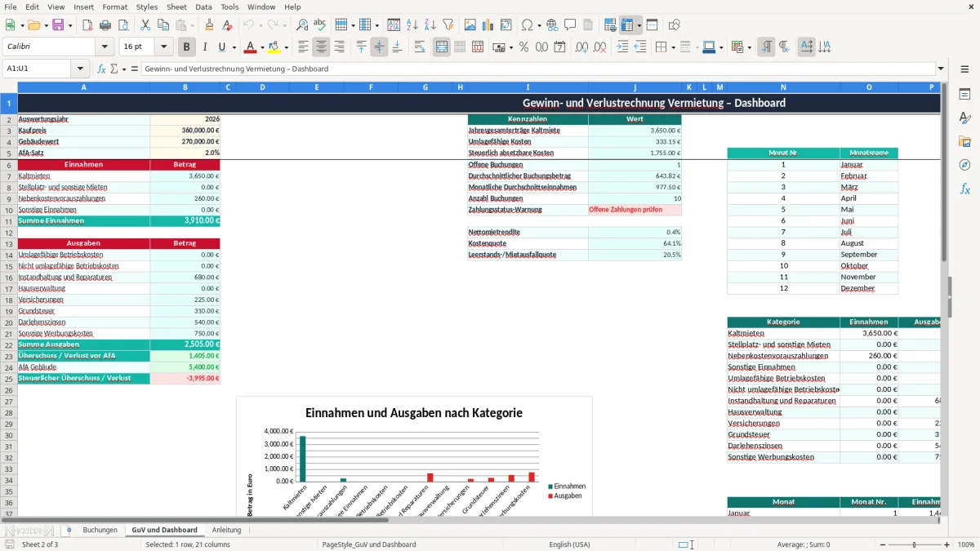Open the Sheet menu
Screen dimensions: 980x551
176,7
